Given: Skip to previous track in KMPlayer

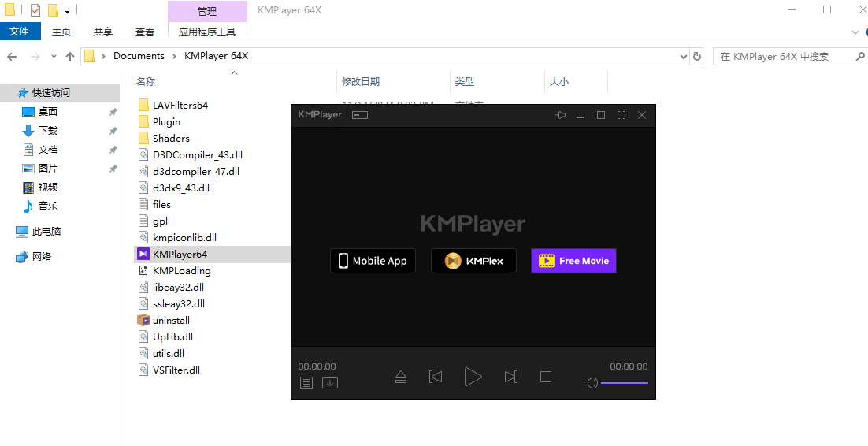Looking at the screenshot, I should pos(436,377).
